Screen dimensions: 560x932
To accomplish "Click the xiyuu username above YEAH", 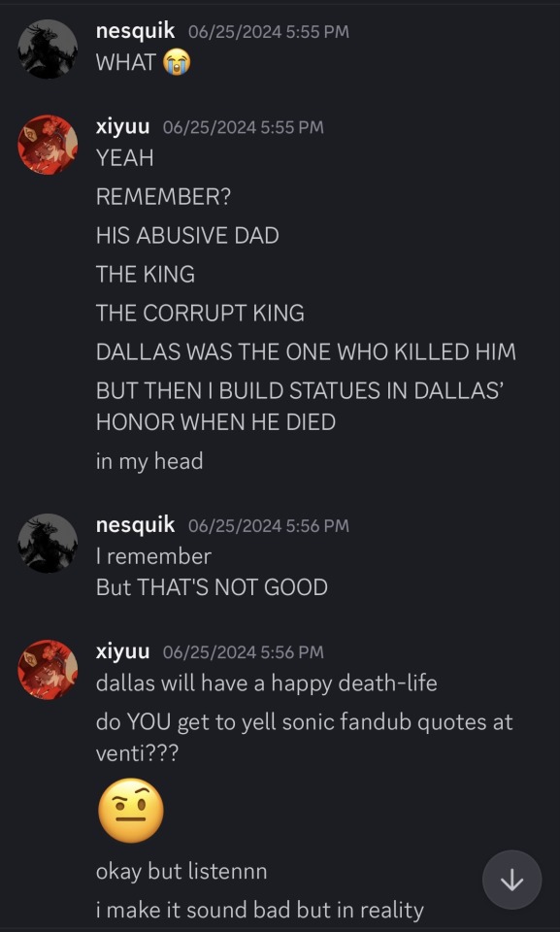I will tap(123, 126).
